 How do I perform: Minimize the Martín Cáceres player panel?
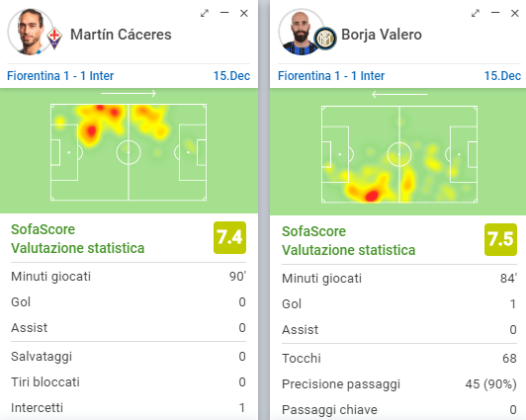click(224, 13)
